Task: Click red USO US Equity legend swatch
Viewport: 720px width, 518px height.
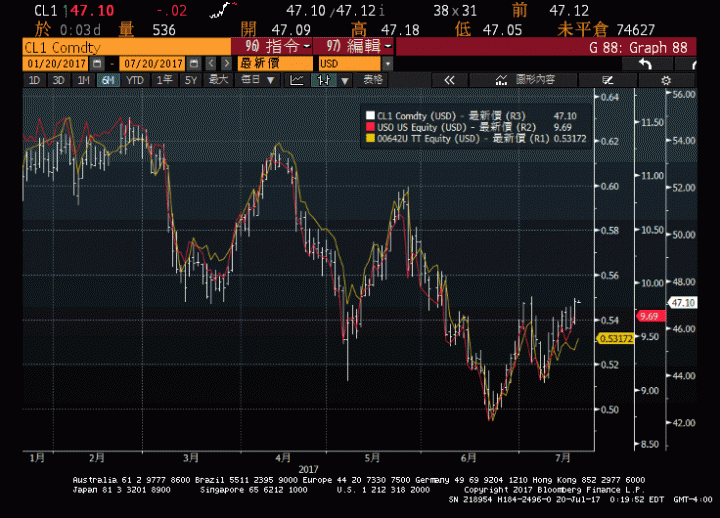Action: (x=370, y=127)
